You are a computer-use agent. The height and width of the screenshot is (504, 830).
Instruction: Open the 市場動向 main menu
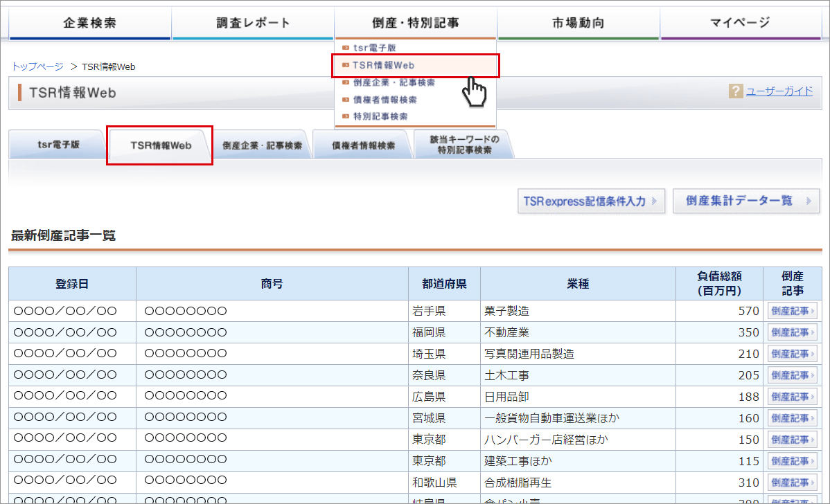pyautogui.click(x=578, y=23)
